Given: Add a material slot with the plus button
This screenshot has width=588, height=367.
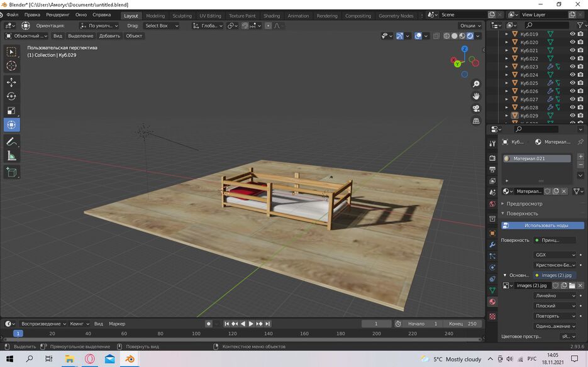Looking at the screenshot, I should (x=580, y=156).
